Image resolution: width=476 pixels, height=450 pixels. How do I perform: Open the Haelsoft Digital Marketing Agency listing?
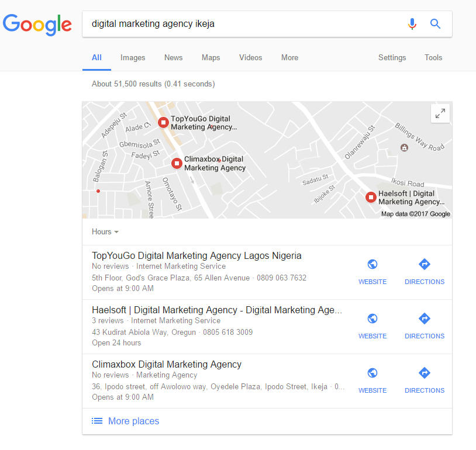(217, 310)
